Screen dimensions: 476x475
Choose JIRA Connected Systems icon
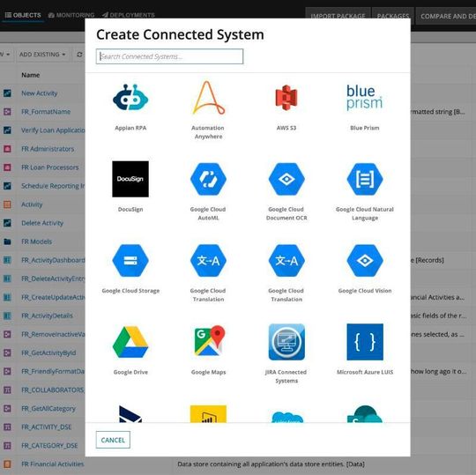(x=286, y=342)
